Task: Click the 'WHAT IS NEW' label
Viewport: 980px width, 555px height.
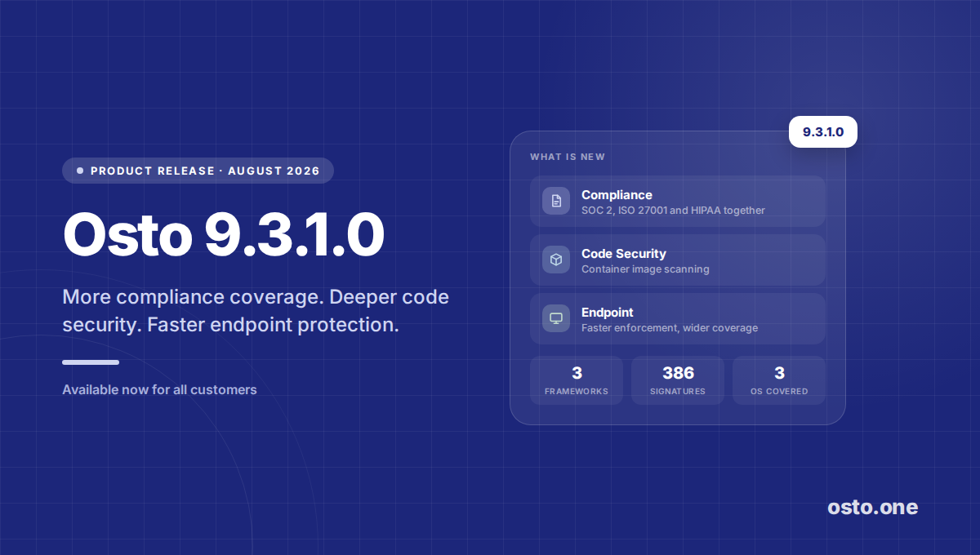Action: click(x=568, y=157)
